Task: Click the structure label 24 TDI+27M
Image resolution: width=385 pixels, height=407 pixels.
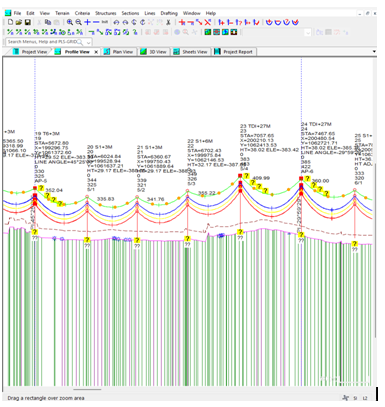Action: (x=316, y=124)
